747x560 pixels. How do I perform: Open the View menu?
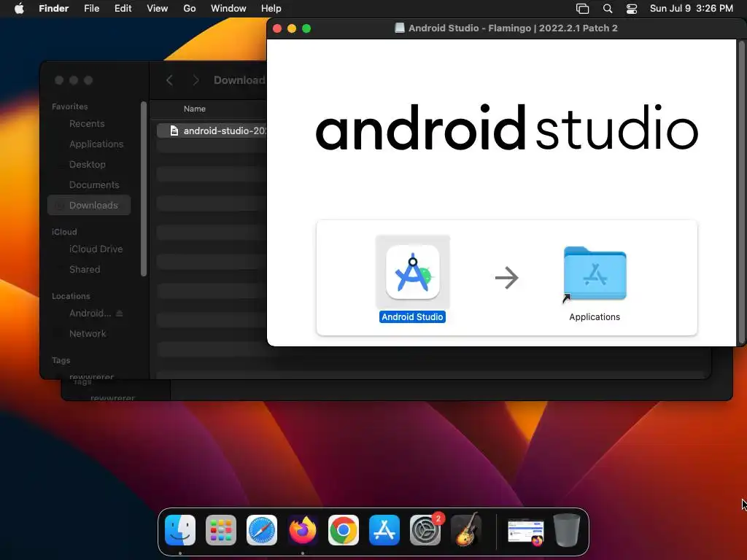point(158,8)
